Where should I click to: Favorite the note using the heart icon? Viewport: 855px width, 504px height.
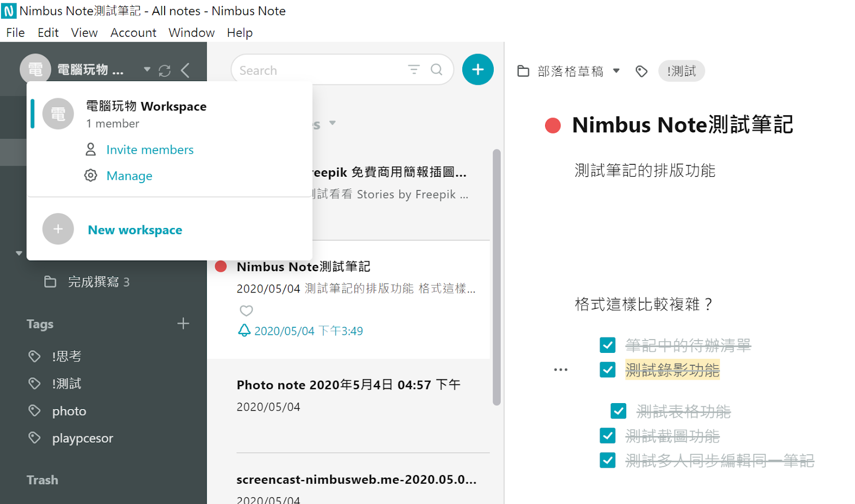[246, 311]
